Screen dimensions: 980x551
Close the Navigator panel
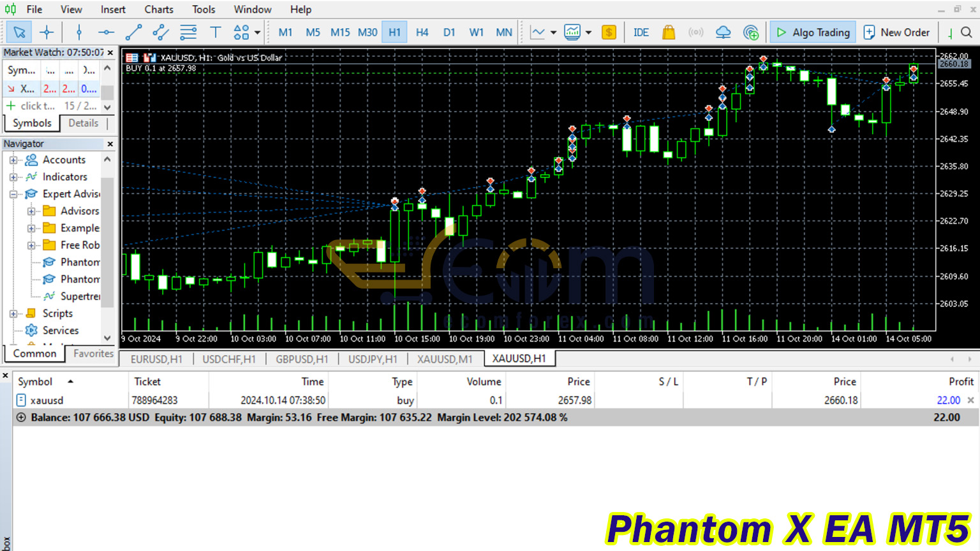click(x=110, y=144)
